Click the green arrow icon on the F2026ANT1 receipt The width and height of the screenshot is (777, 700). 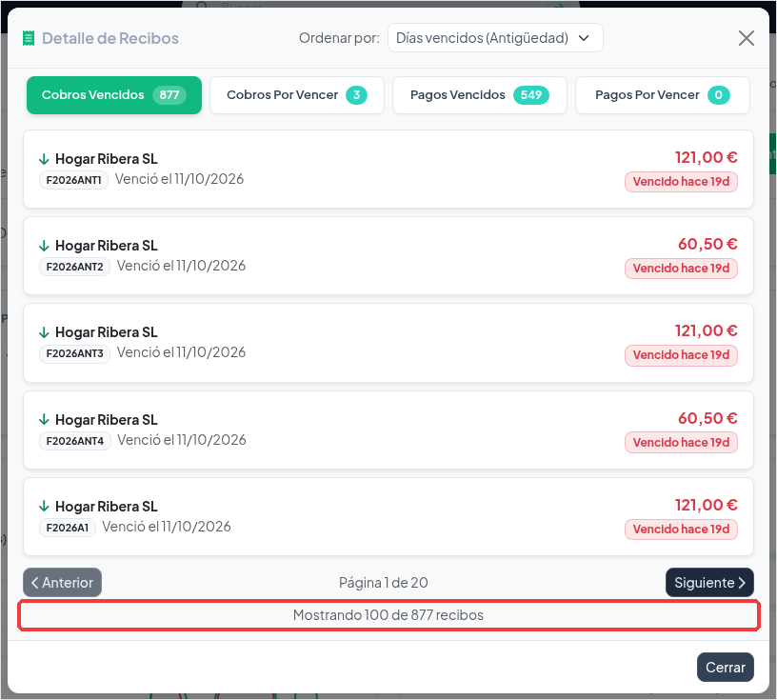(44, 159)
